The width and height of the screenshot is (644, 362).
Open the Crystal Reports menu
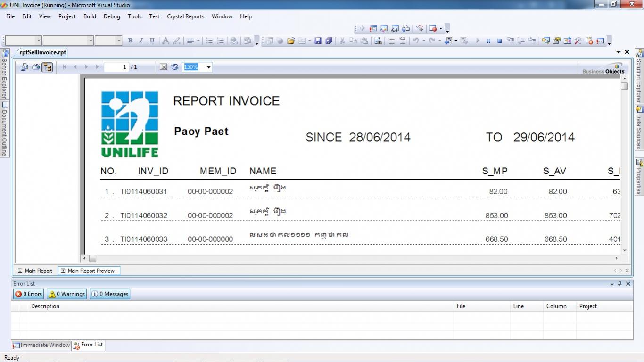point(186,16)
